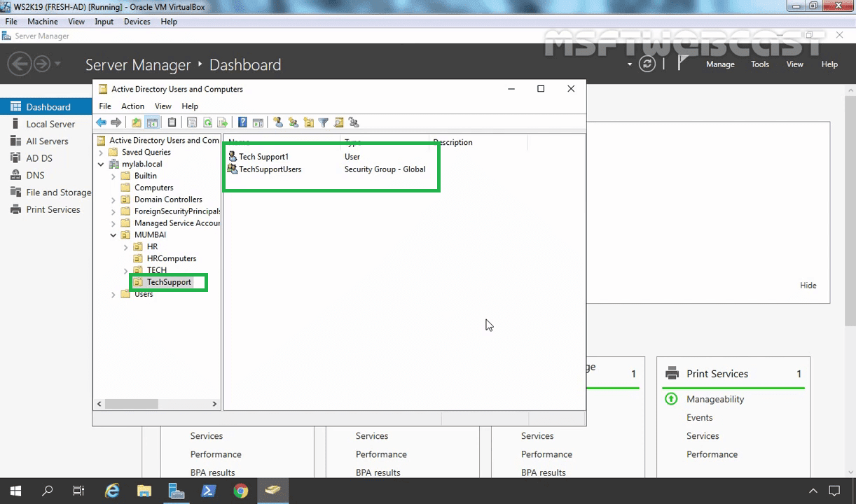
Task: Toggle the console tree visibility icon
Action: pyautogui.click(x=152, y=122)
